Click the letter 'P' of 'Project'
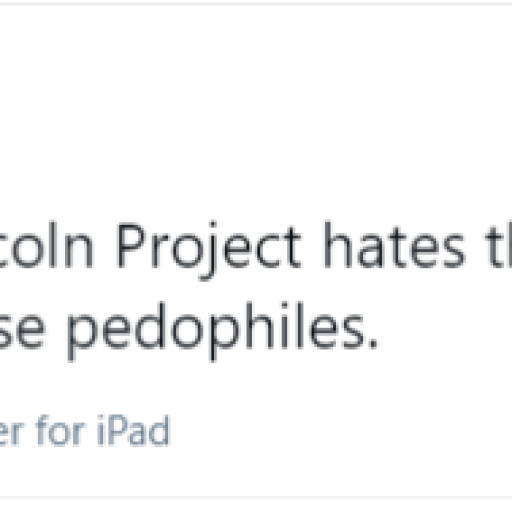Image resolution: width=512 pixels, height=512 pixels. click(x=131, y=246)
